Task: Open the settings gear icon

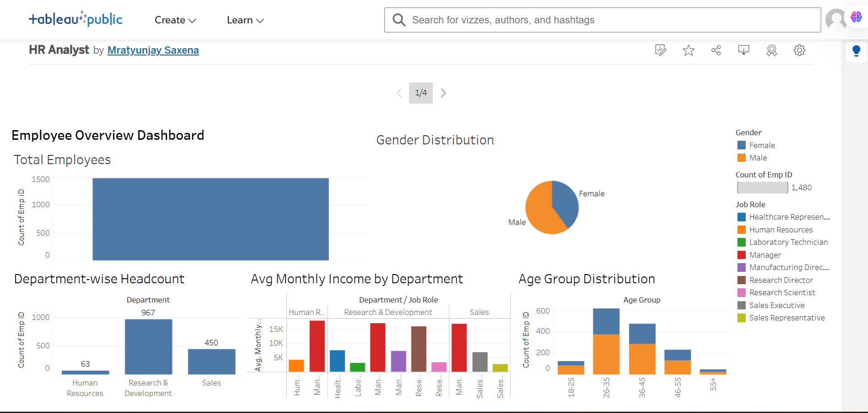Action: [799, 50]
